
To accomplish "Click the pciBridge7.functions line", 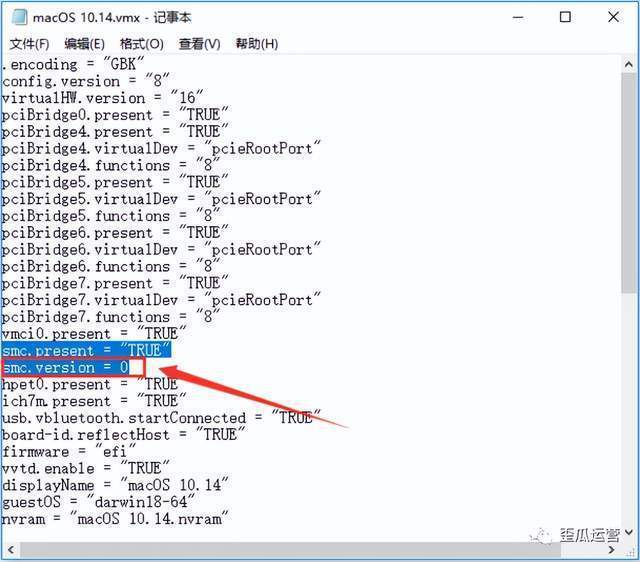I will click(111, 317).
